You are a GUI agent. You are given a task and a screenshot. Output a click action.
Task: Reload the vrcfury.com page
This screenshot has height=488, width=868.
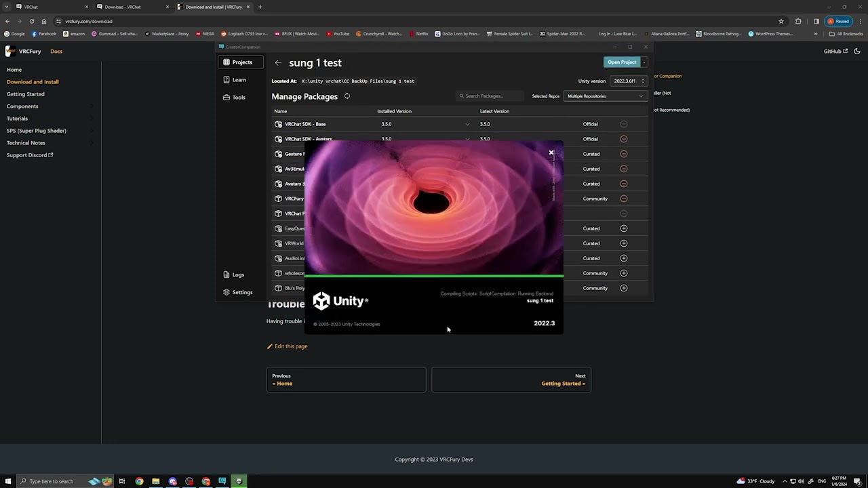tap(31, 21)
